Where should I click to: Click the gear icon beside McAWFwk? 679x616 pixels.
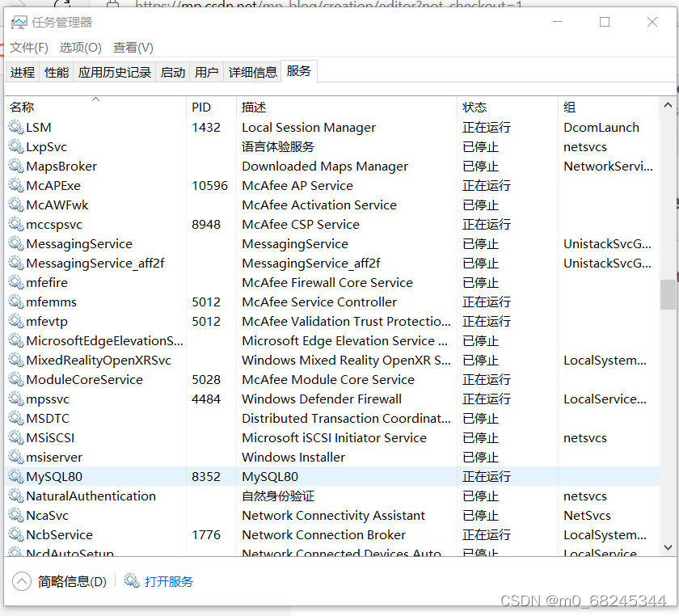coord(16,205)
